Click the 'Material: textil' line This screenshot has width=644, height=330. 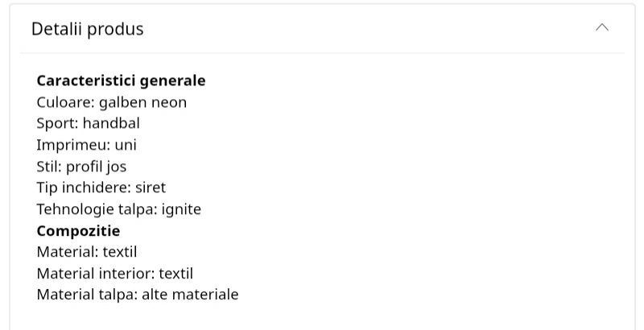point(87,252)
